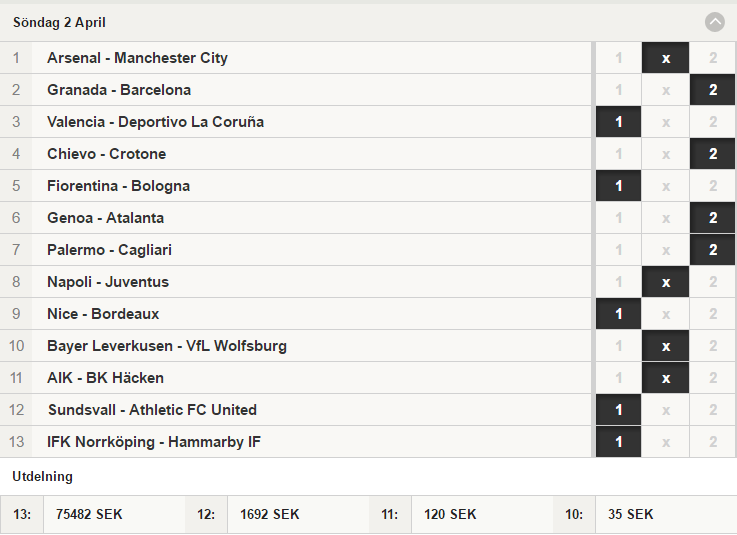The height and width of the screenshot is (535, 737).
Task: Toggle X for Bayer Leverkusen - VfL Wolfsburg
Action: [x=666, y=346]
